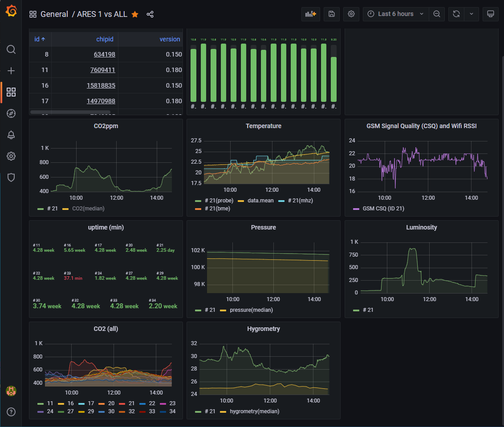The width and height of the screenshot is (504, 427).
Task: Open the CO2 (all) panel title menu
Action: click(106, 329)
